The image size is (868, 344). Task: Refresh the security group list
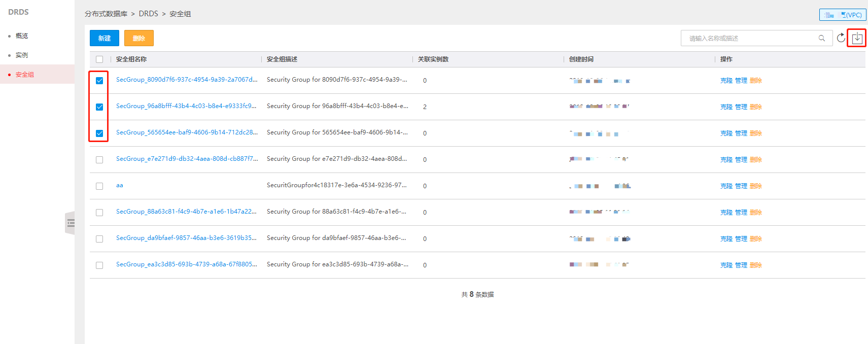[x=841, y=38]
